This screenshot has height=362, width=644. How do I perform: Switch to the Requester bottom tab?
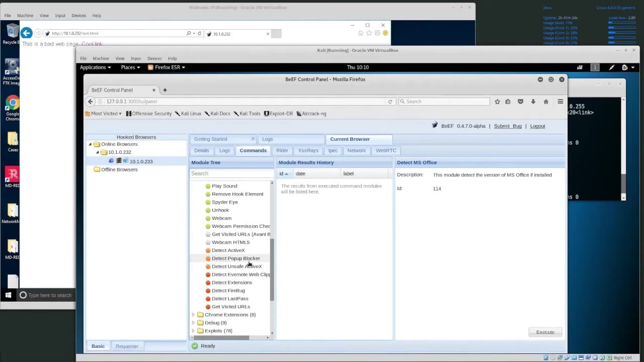pos(127,346)
